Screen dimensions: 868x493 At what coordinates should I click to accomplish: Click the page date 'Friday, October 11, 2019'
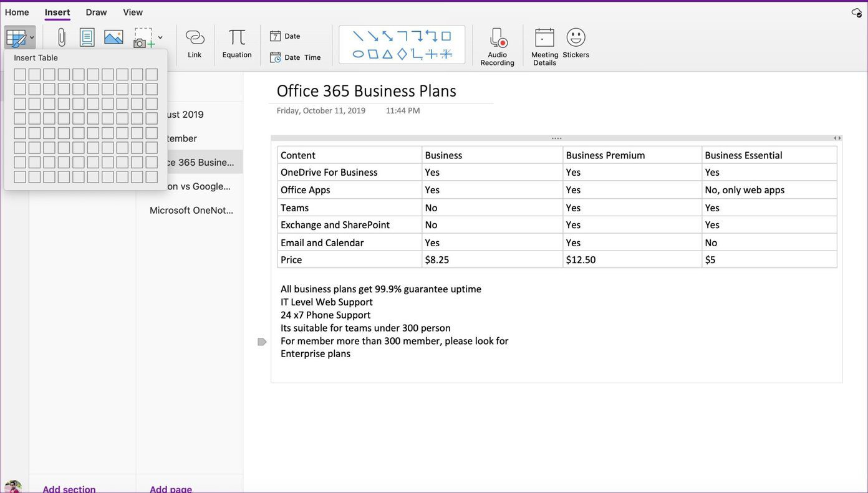pyautogui.click(x=321, y=110)
